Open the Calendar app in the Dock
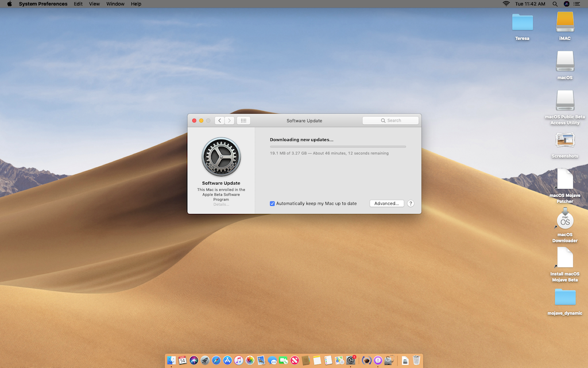Viewport: 588px width, 368px height. click(x=182, y=361)
